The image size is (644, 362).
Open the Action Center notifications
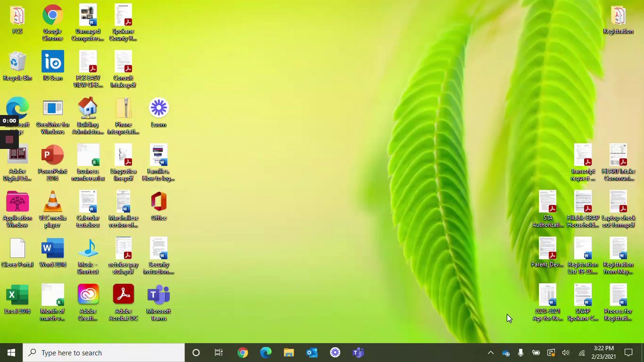tap(628, 353)
